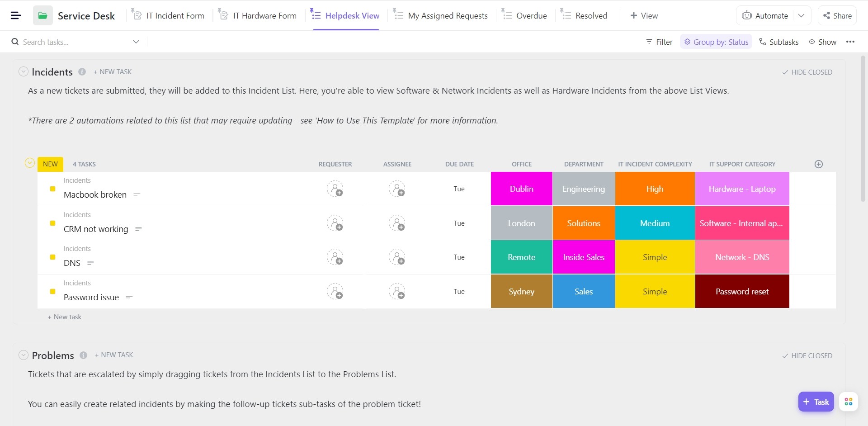Collapse the NEW status group

pyautogui.click(x=30, y=163)
